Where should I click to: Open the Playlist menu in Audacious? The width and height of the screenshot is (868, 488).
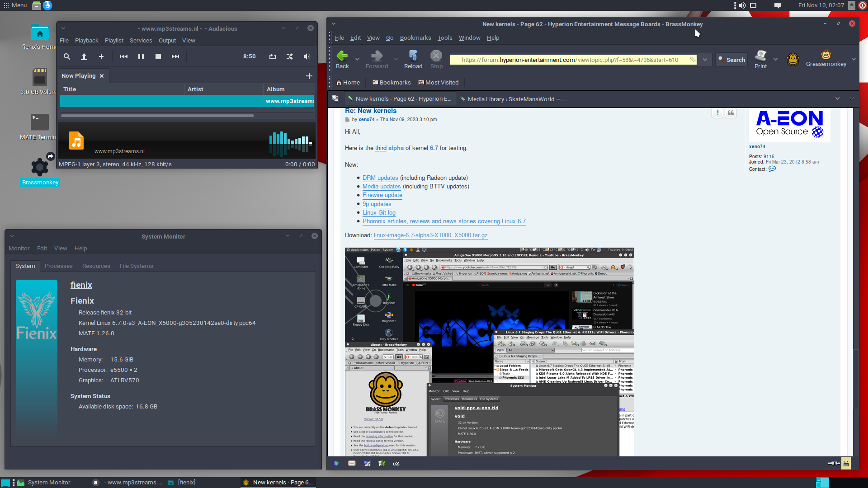click(x=114, y=41)
